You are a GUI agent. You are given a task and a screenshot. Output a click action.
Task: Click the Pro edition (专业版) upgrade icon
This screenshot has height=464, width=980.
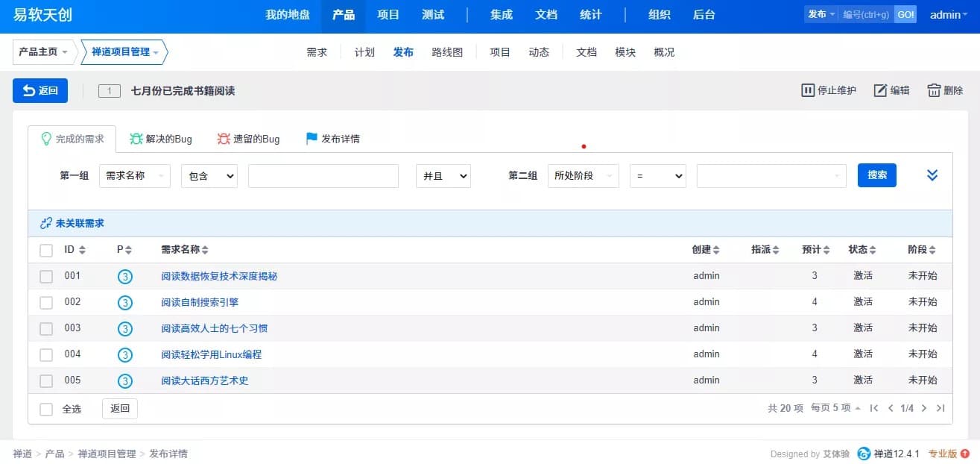pos(965,454)
